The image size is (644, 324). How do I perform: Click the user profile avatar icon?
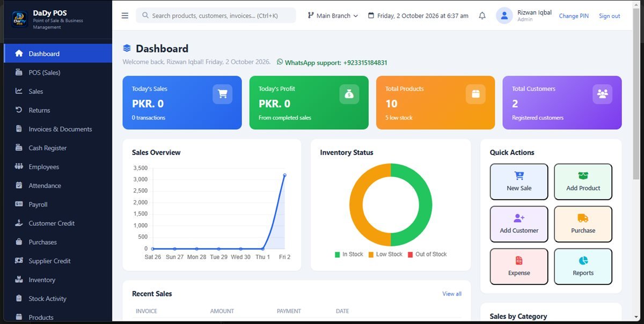pos(504,16)
